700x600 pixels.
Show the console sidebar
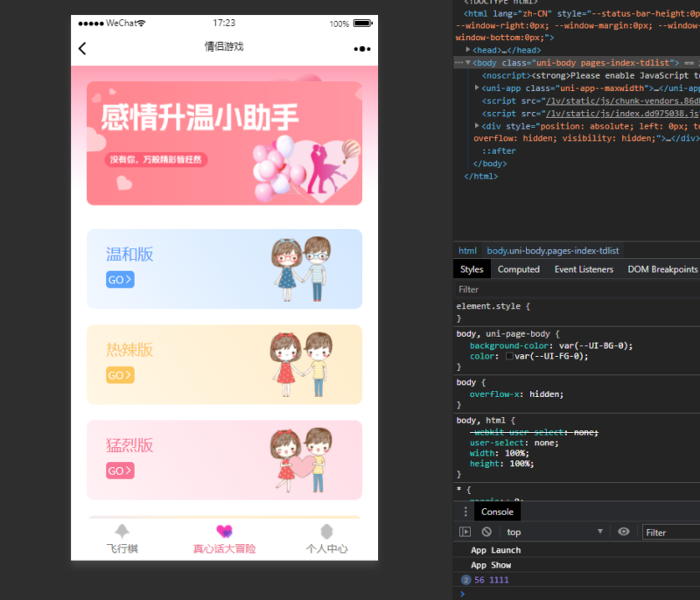pyautogui.click(x=466, y=531)
